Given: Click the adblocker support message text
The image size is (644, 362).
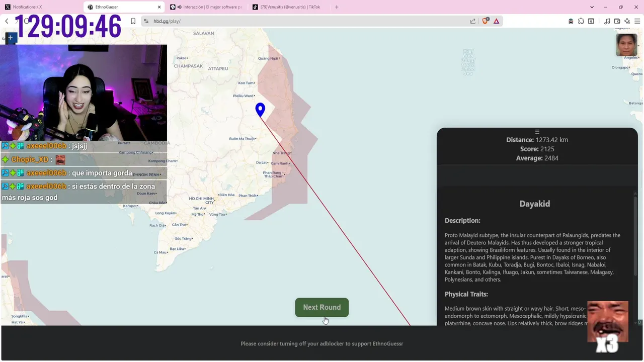Looking at the screenshot, I should [x=321, y=344].
